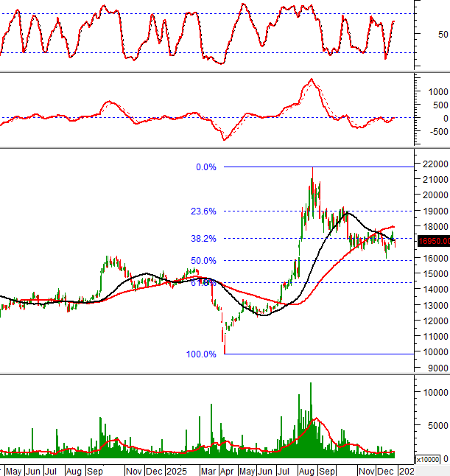This screenshot has width=450, height=476.
Task: Select the 23.6% Fibonacci retracement label
Action: [x=205, y=211]
